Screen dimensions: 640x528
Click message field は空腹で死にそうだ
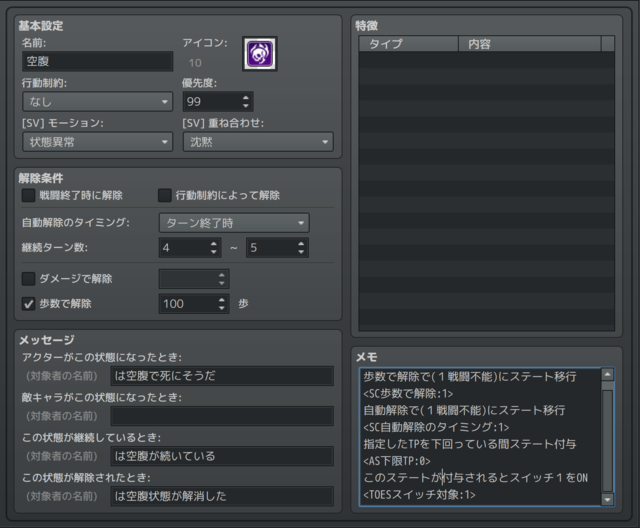[222, 376]
